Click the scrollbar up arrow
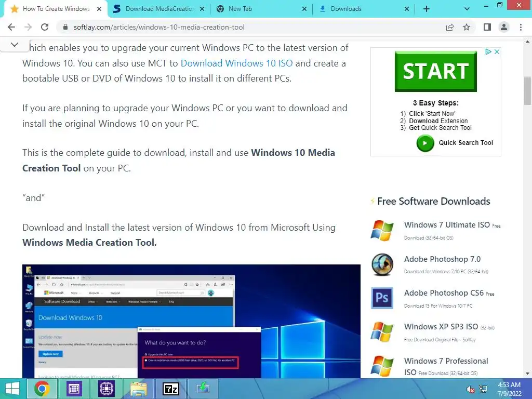532x399 pixels. click(x=527, y=42)
